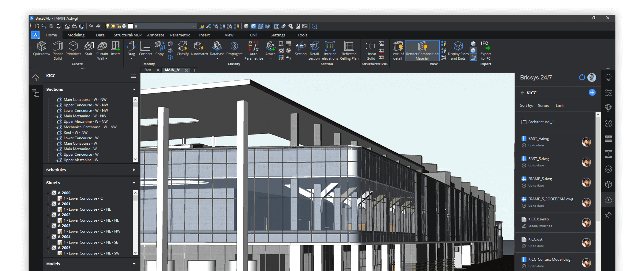Switch to the Modeling ribbon tab
Image resolution: width=644 pixels, height=271 pixels.
click(76, 35)
